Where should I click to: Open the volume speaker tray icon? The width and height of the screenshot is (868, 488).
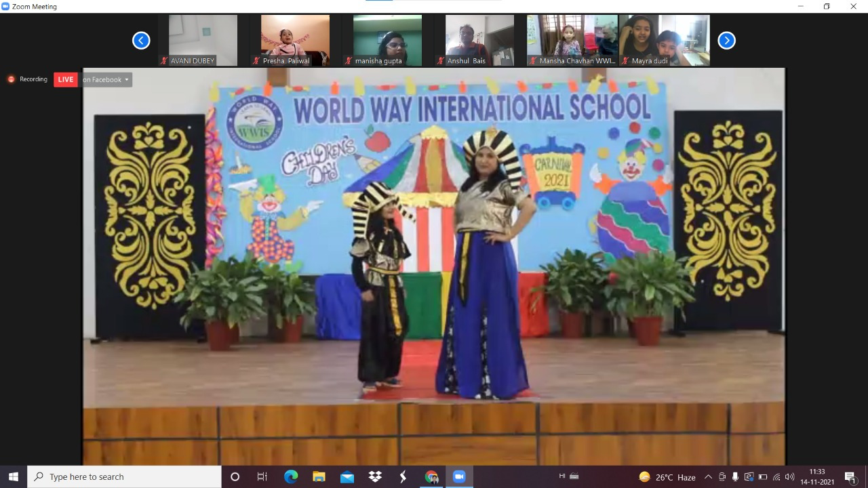coord(789,476)
